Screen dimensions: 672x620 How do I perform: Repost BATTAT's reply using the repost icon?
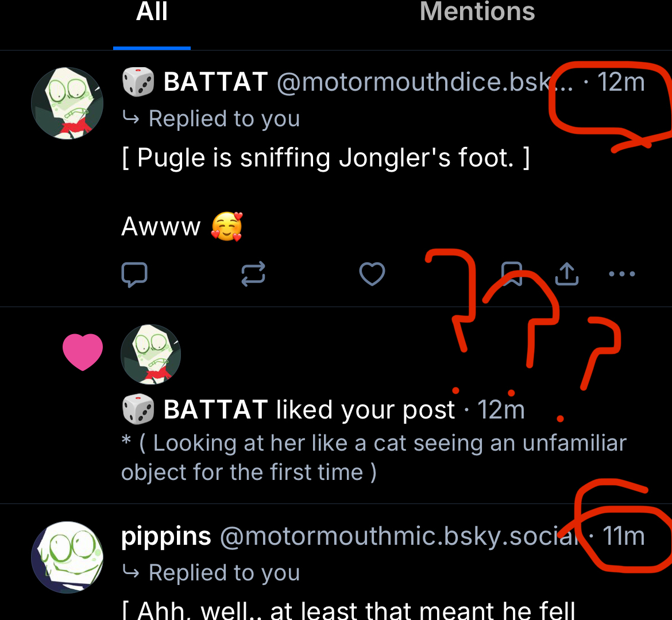tap(253, 274)
